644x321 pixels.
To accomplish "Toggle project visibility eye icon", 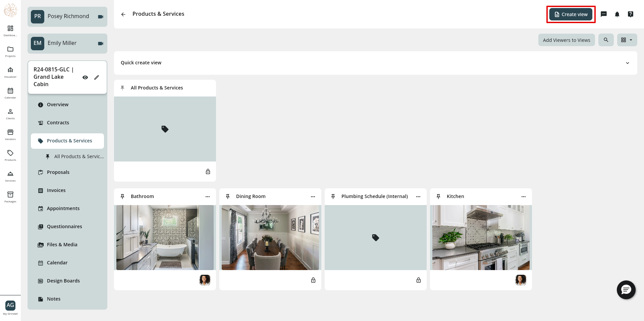I will 85,77.
